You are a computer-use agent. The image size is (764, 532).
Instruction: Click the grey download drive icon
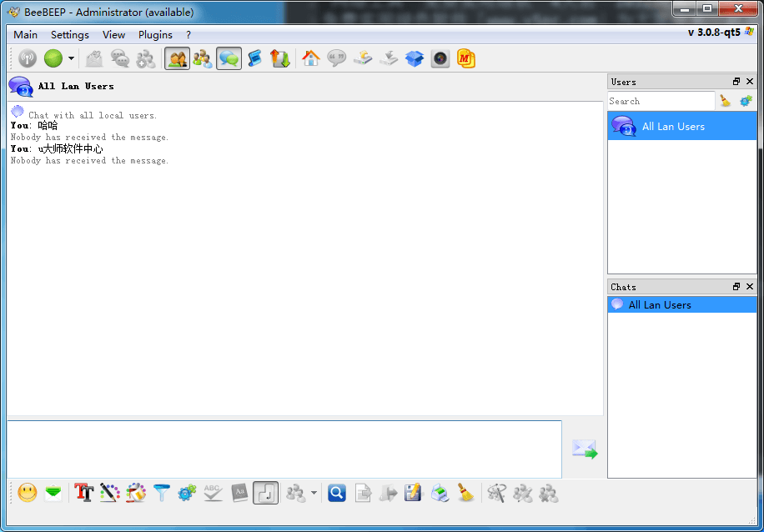tap(389, 59)
